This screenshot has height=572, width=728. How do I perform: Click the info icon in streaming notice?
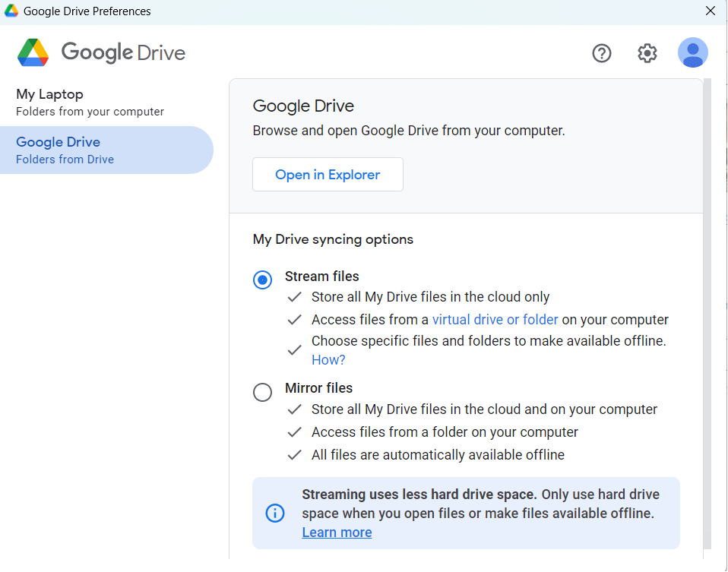click(x=274, y=513)
